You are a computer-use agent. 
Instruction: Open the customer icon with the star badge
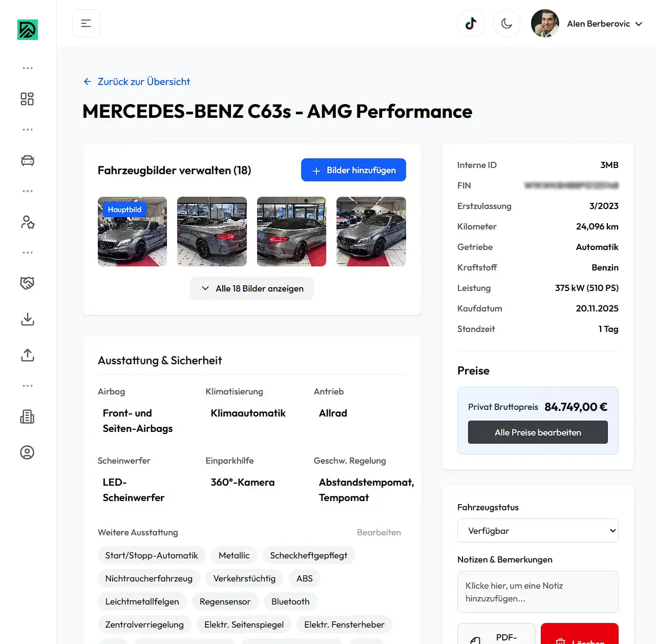(x=27, y=222)
